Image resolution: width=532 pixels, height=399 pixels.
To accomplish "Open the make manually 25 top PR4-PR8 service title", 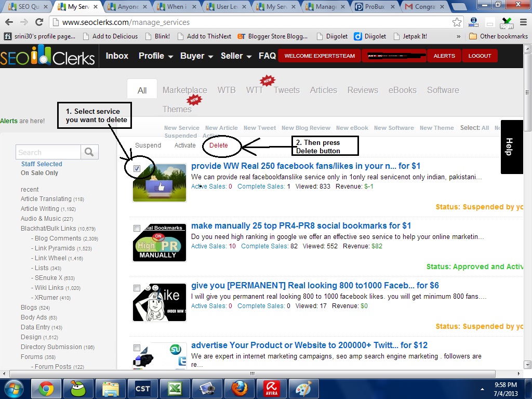I will pyautogui.click(x=301, y=225).
